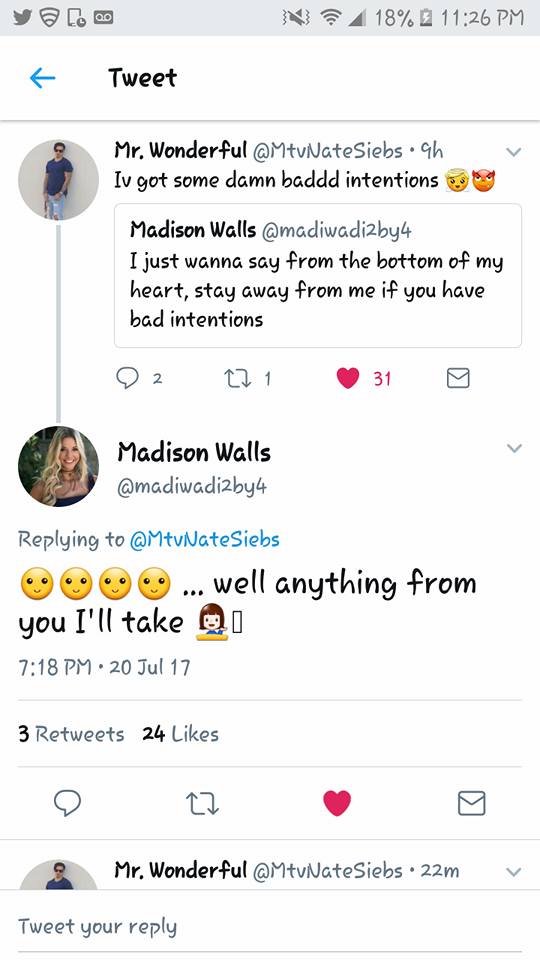Image resolution: width=540 pixels, height=960 pixels.
Task: Go back with the blue arrow icon
Action: tap(42, 78)
